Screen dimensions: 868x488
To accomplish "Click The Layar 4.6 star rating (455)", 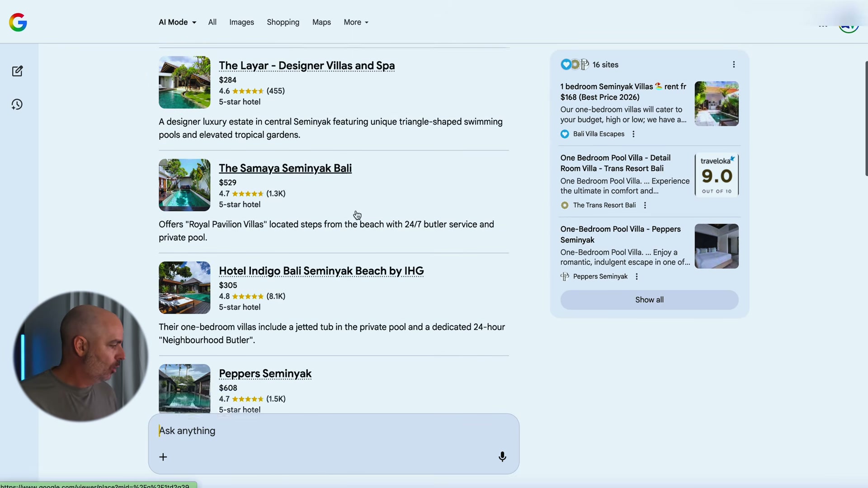I will (252, 91).
